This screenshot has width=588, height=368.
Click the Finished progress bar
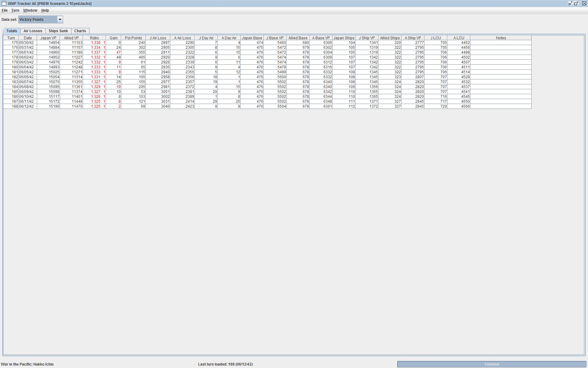(x=491, y=364)
